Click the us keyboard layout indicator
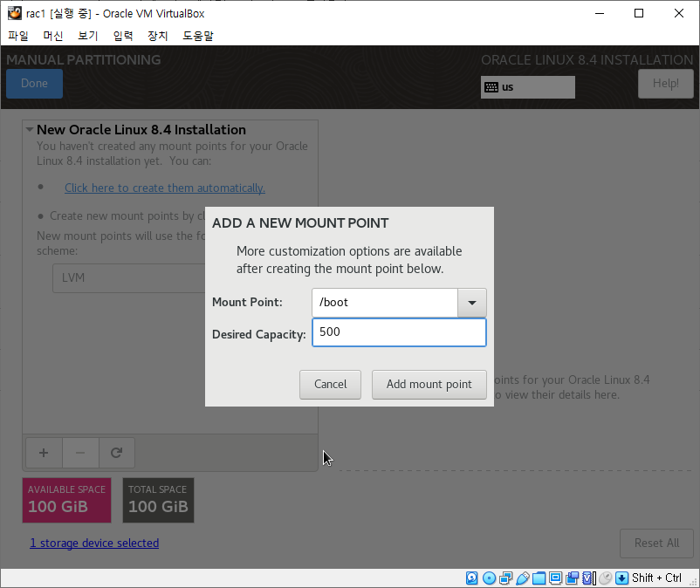The height and width of the screenshot is (588, 700). tap(528, 87)
